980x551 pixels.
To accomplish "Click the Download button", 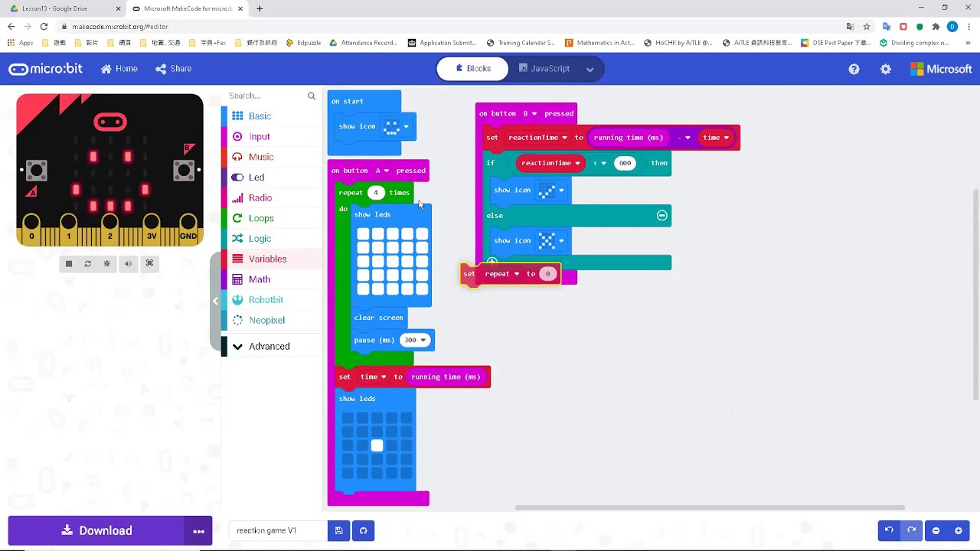I will pos(96,530).
